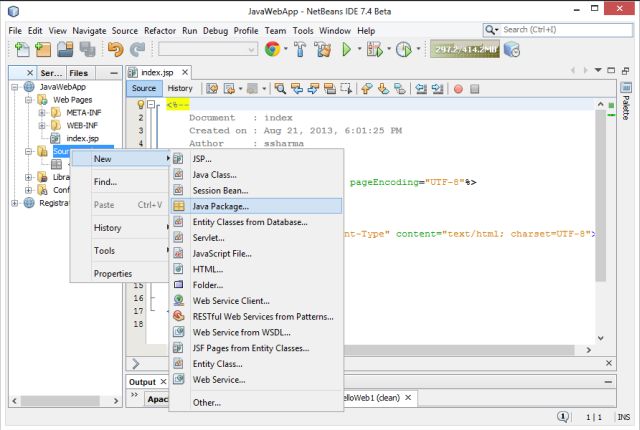Close the index.jsp editor tab

(x=185, y=72)
